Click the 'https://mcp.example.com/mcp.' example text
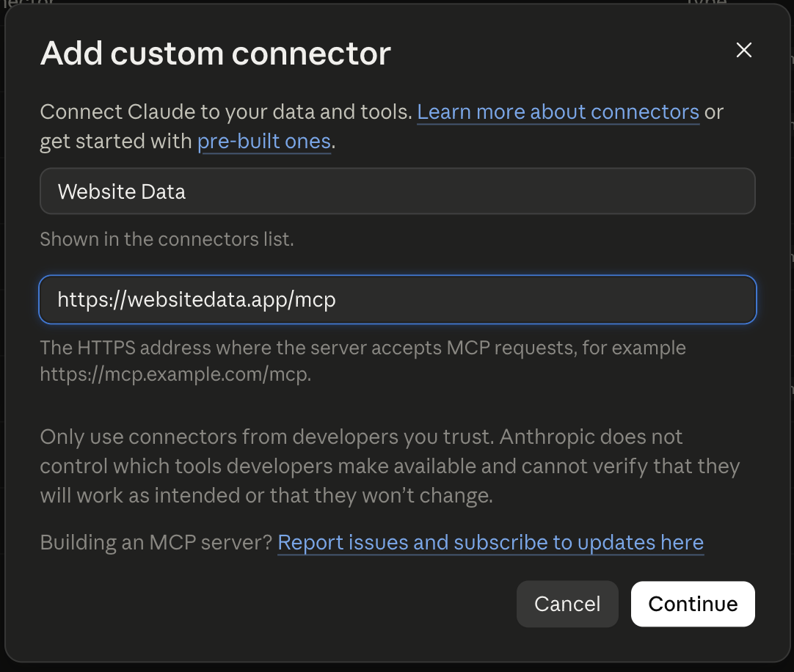The height and width of the screenshot is (672, 794). tap(175, 375)
